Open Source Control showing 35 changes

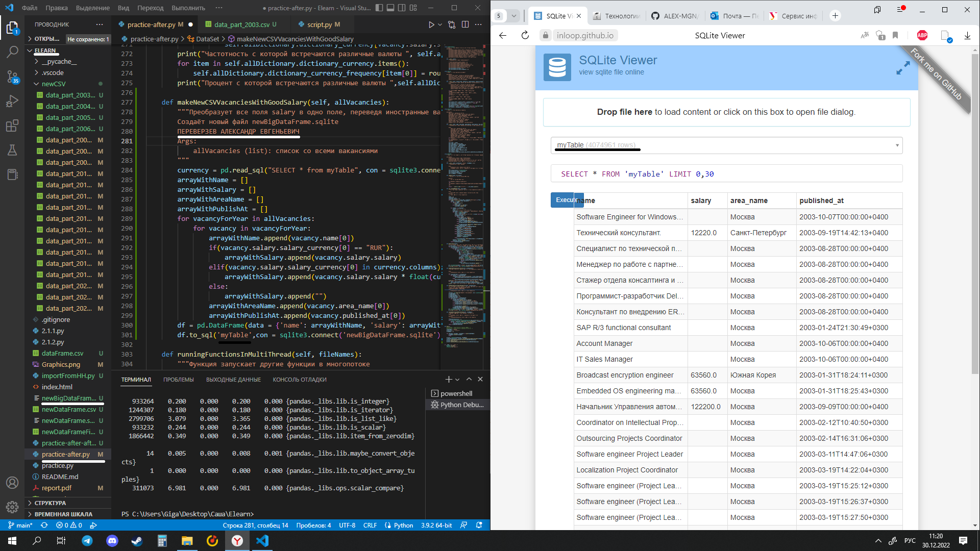click(x=12, y=77)
